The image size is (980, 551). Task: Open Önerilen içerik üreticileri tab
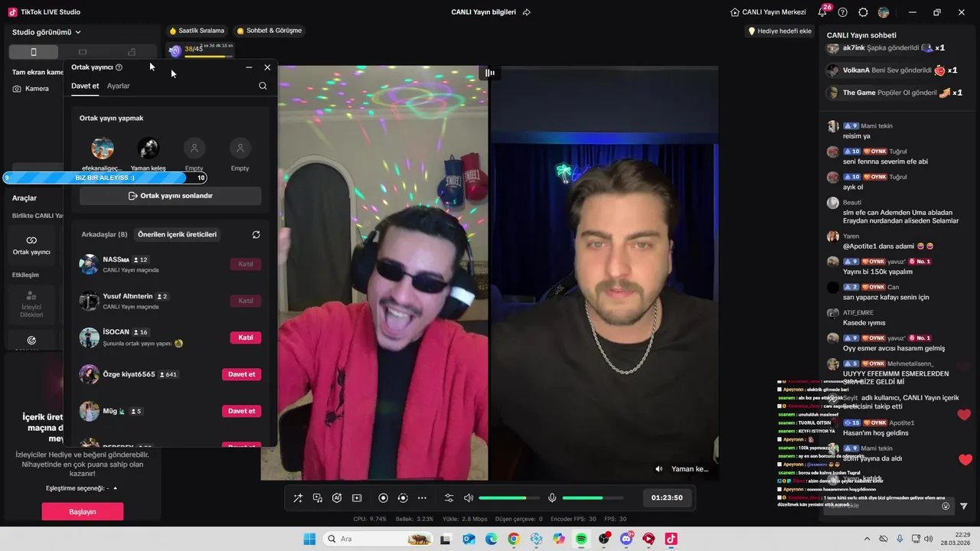pos(177,234)
